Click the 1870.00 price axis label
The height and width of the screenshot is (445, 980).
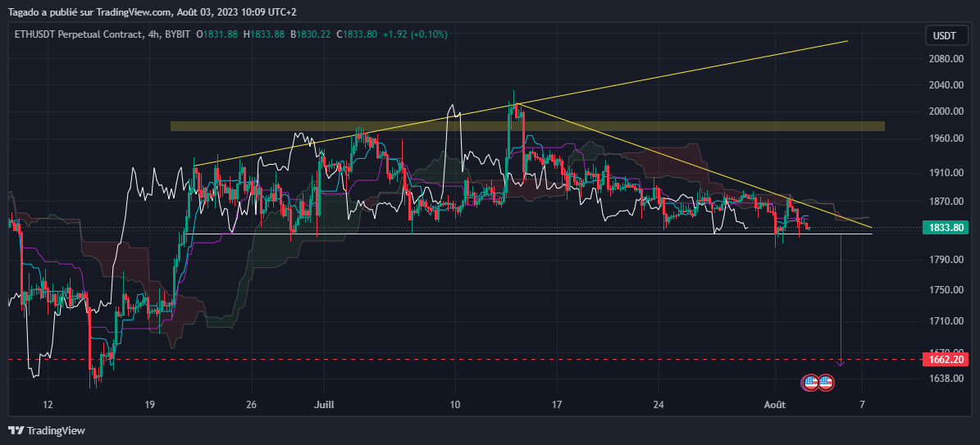click(x=945, y=202)
